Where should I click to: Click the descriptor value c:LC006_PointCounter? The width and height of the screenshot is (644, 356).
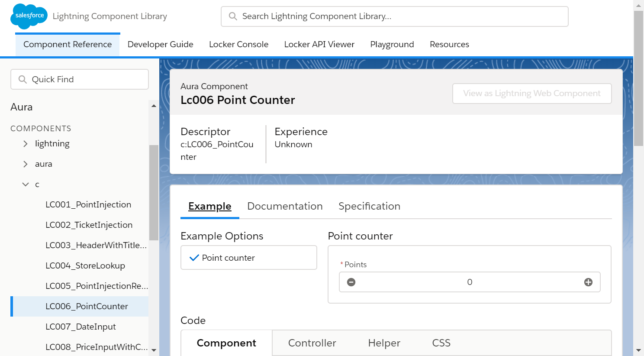[x=217, y=151]
